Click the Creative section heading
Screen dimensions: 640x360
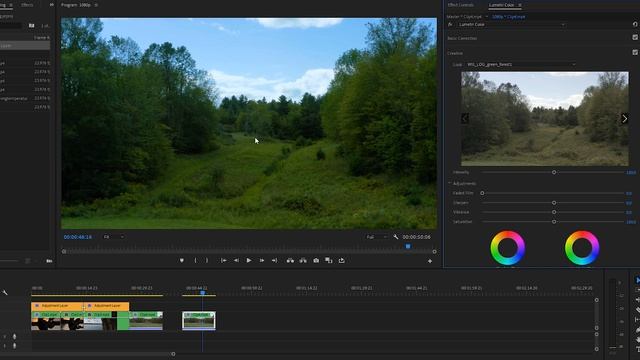[x=455, y=53]
